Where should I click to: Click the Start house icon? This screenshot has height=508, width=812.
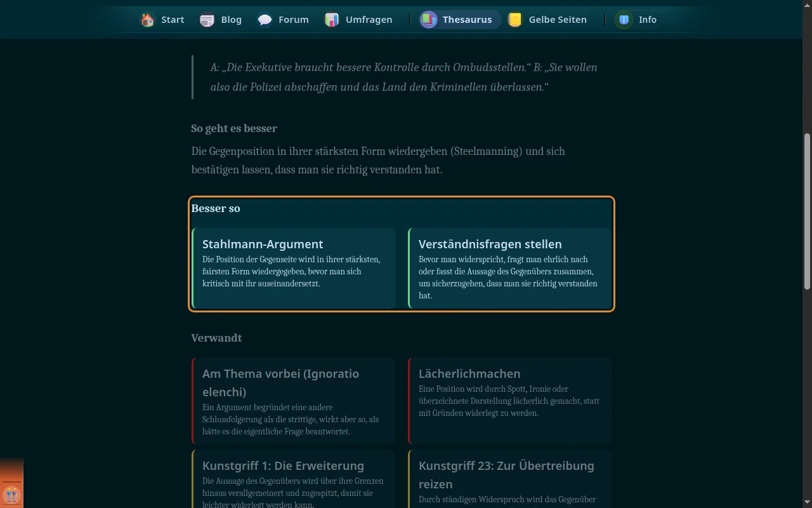(148, 20)
